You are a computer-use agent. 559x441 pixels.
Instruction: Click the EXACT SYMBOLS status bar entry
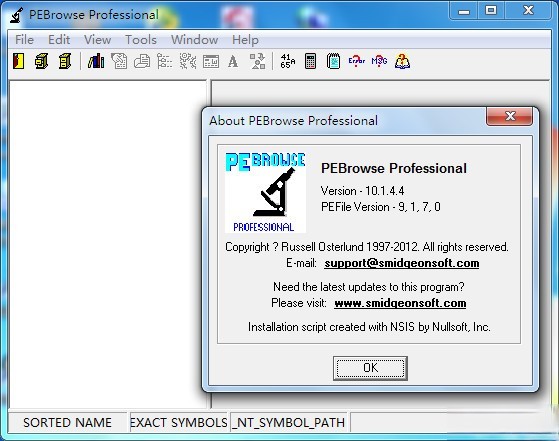coord(179,422)
